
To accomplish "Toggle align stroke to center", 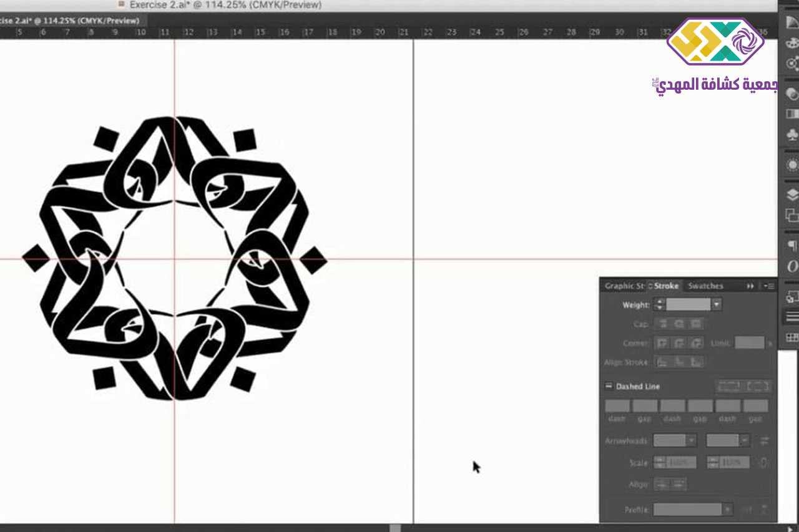I will [x=662, y=362].
